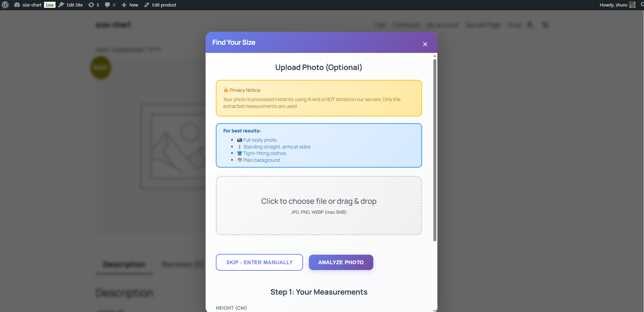Switch to the Description tab
Viewport: 644px width, 312px height.
[x=124, y=264]
